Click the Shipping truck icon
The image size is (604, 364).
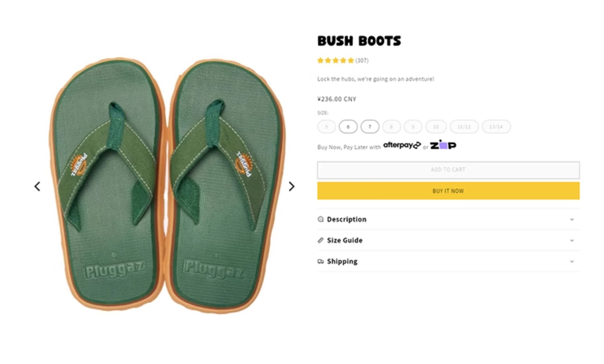tap(321, 261)
